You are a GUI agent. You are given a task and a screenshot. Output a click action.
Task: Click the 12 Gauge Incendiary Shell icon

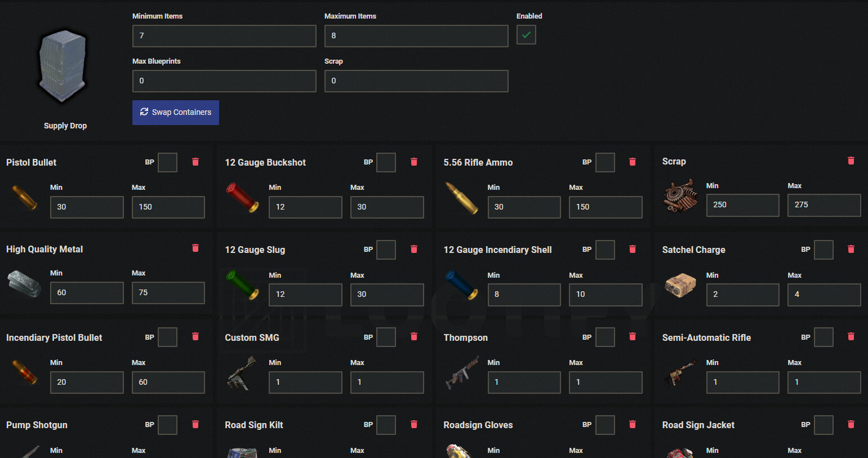pos(461,286)
